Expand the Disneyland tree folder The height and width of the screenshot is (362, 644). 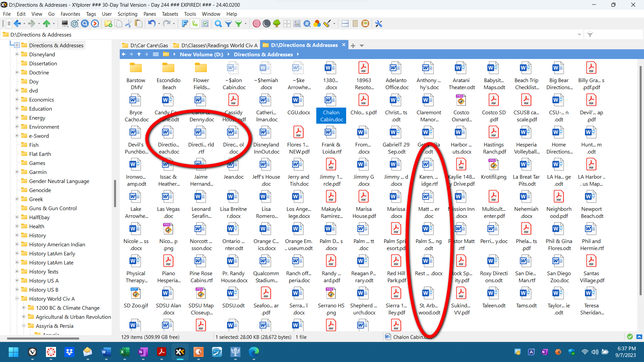pos(17,54)
